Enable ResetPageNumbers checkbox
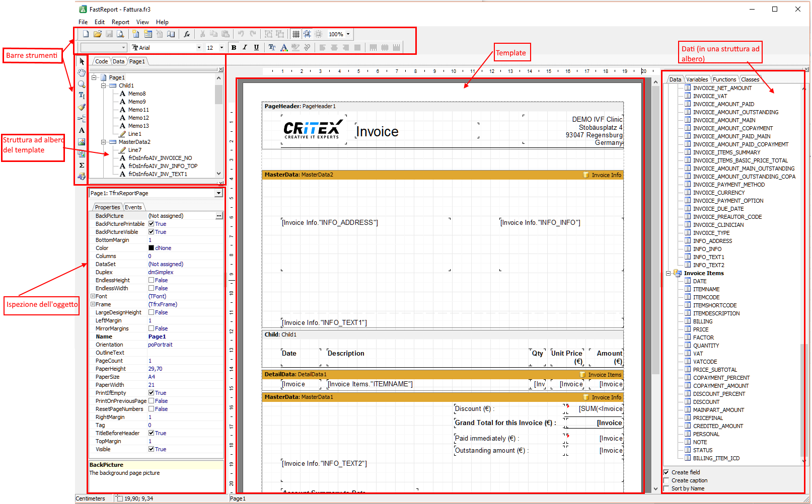Image resolution: width=812 pixels, height=504 pixels. tap(151, 409)
